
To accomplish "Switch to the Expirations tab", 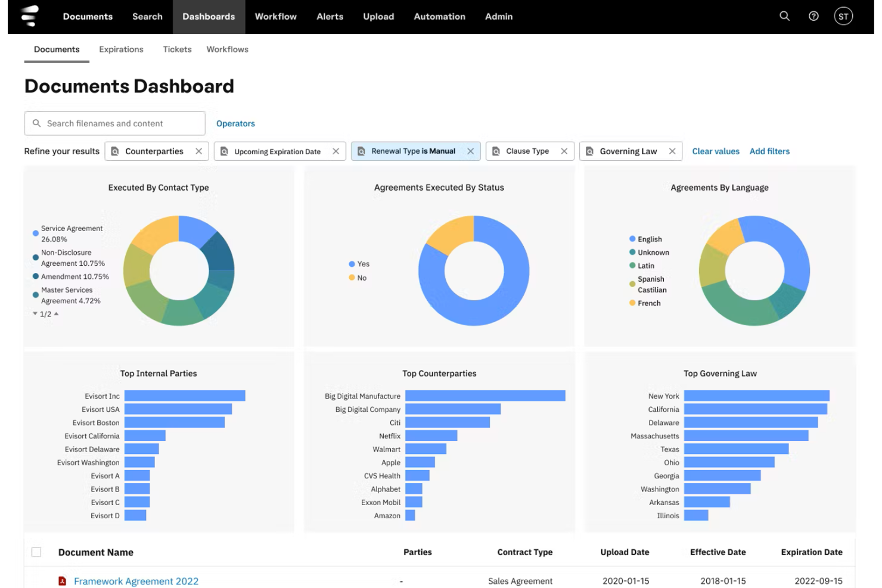I will (121, 49).
